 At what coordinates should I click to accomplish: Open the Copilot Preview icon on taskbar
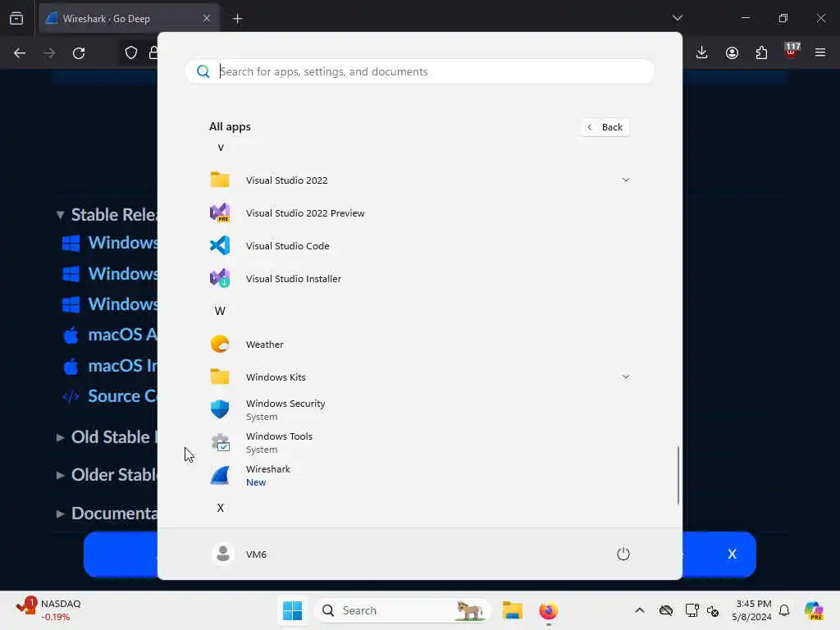click(x=814, y=610)
